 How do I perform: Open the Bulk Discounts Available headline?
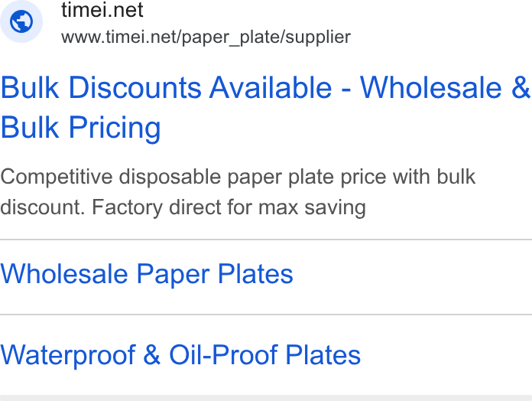coord(265,107)
